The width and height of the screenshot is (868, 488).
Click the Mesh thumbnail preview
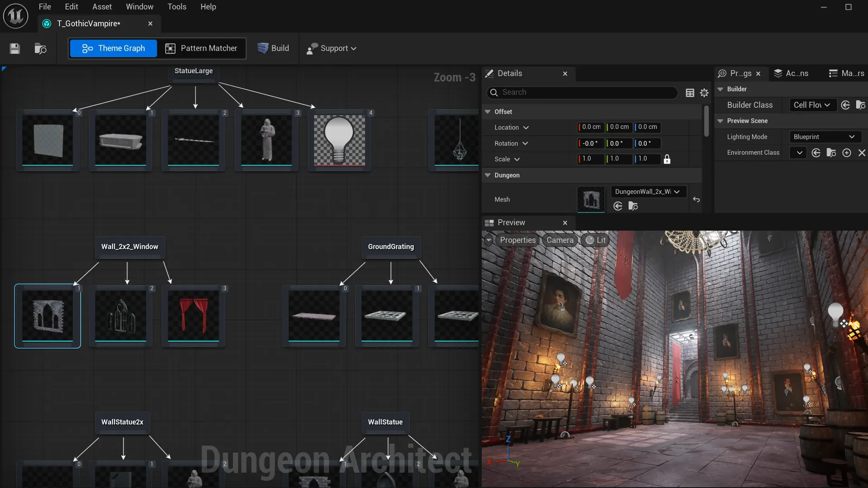pyautogui.click(x=591, y=199)
